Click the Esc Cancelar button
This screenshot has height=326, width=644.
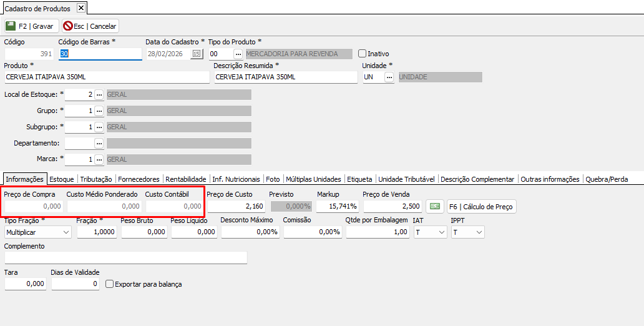pos(90,26)
